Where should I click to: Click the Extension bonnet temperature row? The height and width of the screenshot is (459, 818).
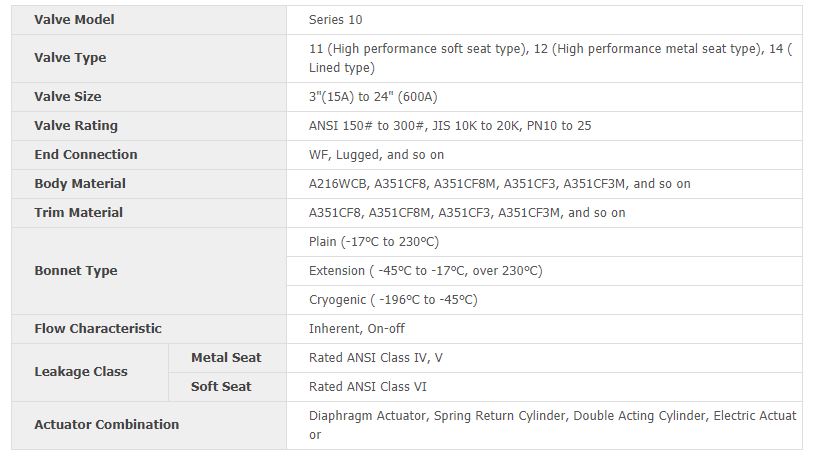tap(426, 271)
